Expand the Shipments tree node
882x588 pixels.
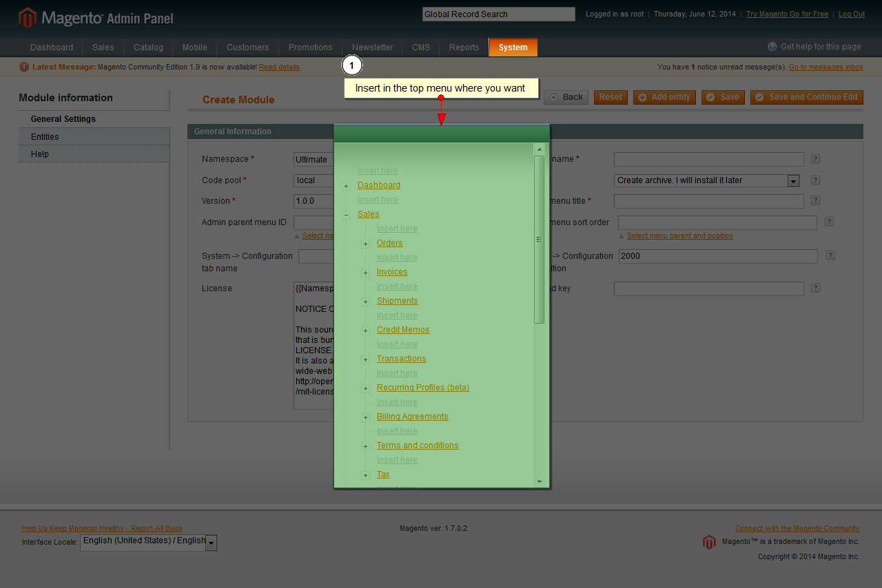[366, 302]
